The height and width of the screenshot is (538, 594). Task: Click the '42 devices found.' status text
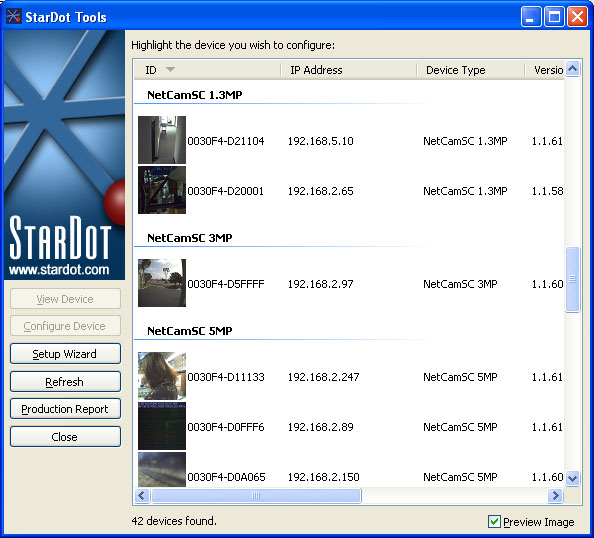tap(174, 521)
